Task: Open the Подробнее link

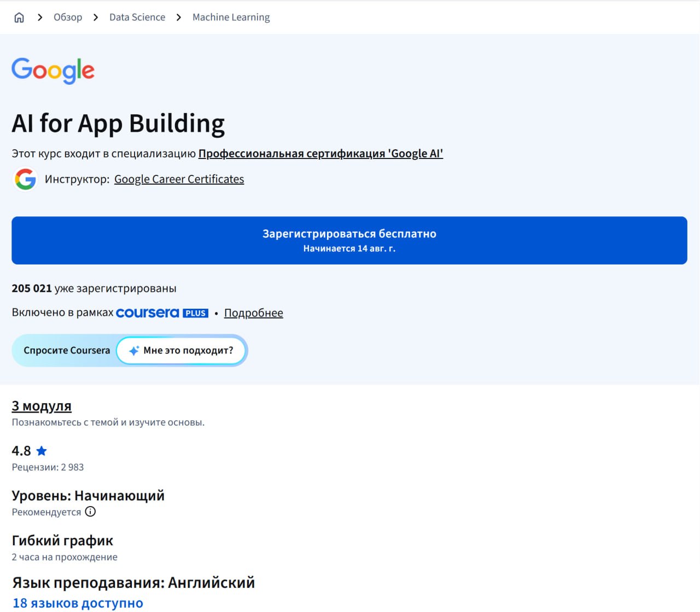Action: coord(254,313)
